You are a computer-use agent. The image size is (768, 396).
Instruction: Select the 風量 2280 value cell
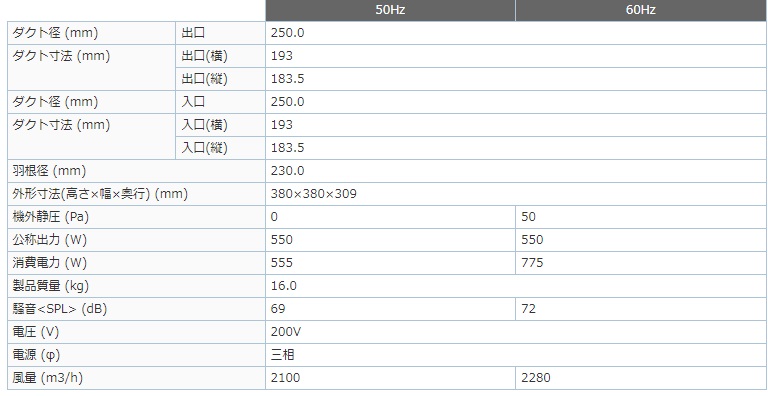[x=641, y=378]
